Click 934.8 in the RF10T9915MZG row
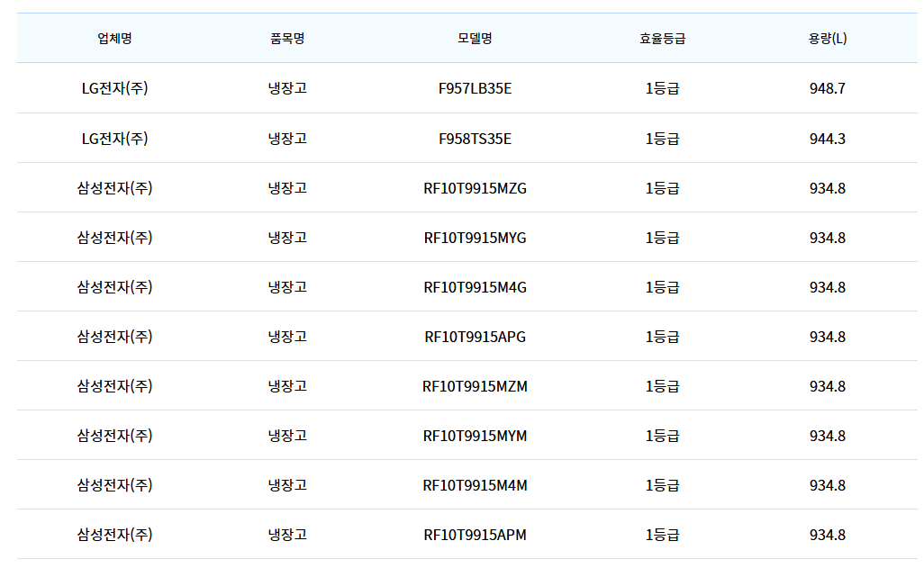This screenshot has width=924, height=568. pyautogui.click(x=828, y=188)
